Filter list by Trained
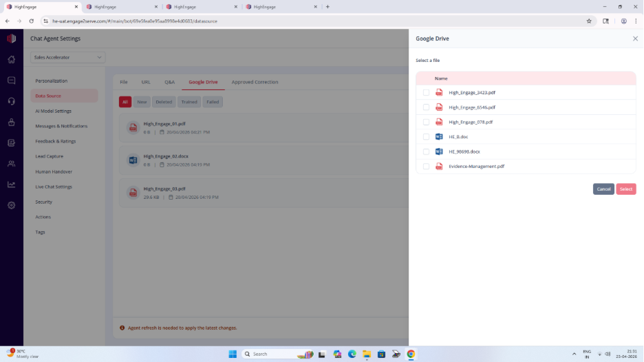This screenshot has height=362, width=644. click(x=189, y=102)
